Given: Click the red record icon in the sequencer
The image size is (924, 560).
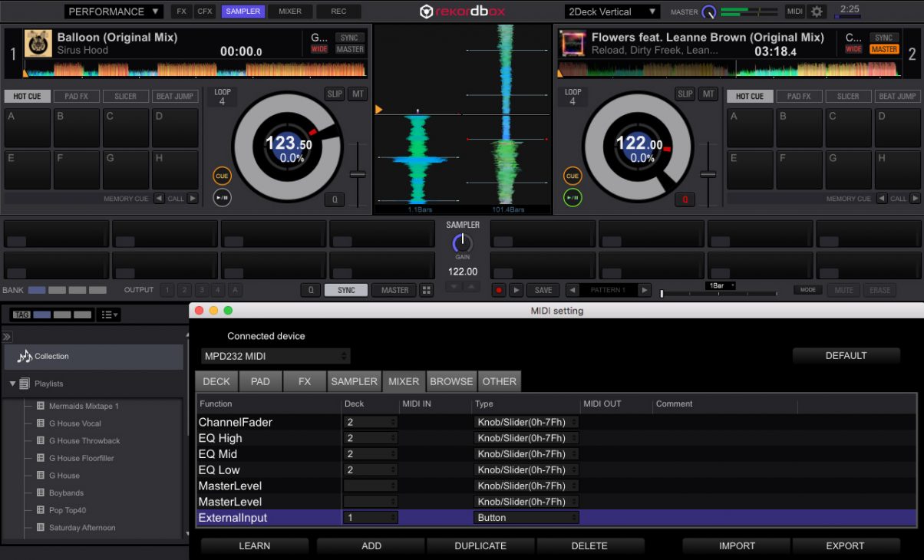Looking at the screenshot, I should coord(500,290).
